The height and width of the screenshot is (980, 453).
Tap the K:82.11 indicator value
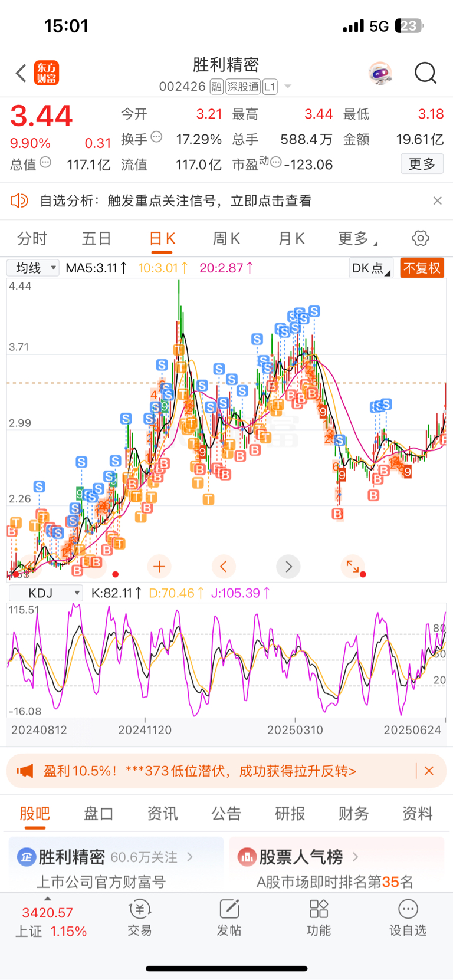pyautogui.click(x=117, y=593)
